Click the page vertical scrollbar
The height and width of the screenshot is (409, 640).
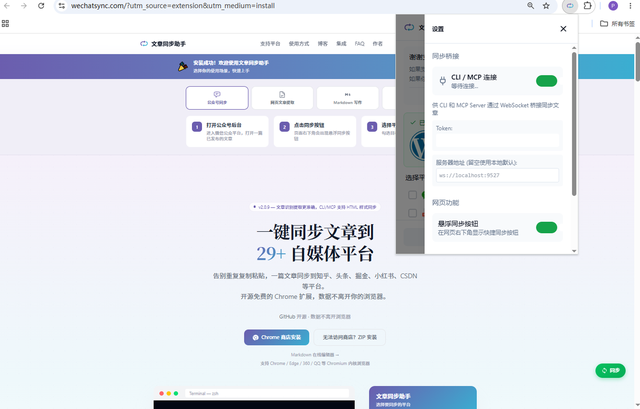click(x=638, y=61)
